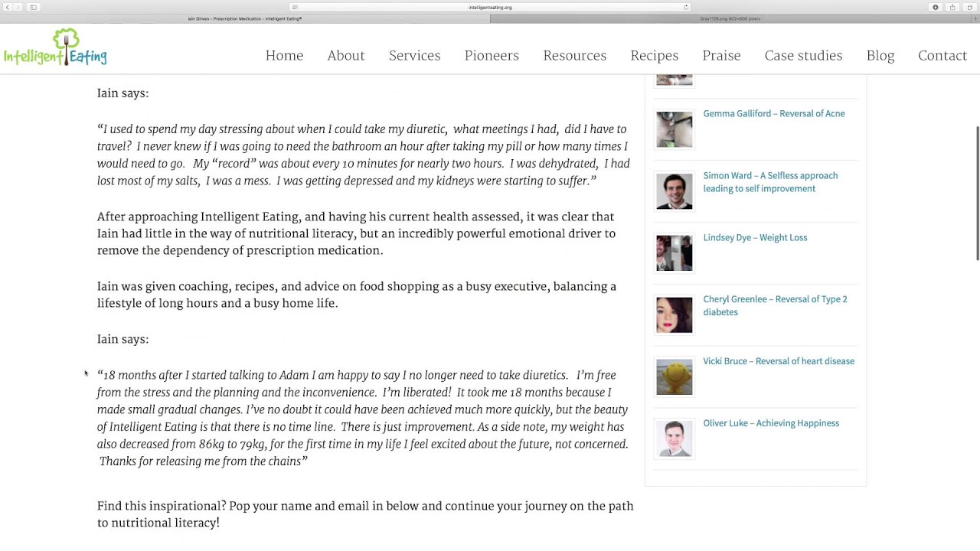Click the Share icon in Safari's toolbar
Image resolution: width=980 pixels, height=551 pixels.
click(x=952, y=7)
